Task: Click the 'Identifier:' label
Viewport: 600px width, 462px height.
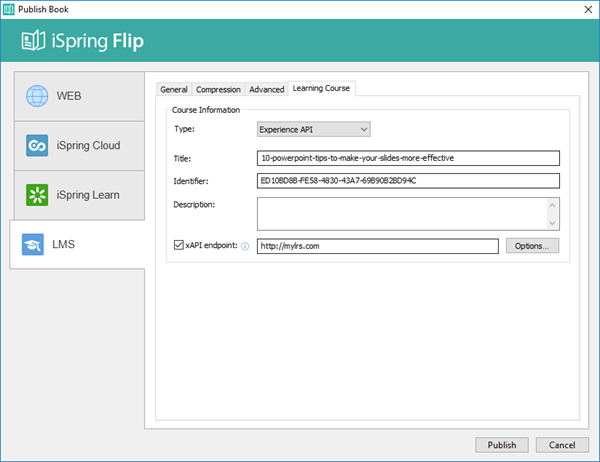Action: 191,181
